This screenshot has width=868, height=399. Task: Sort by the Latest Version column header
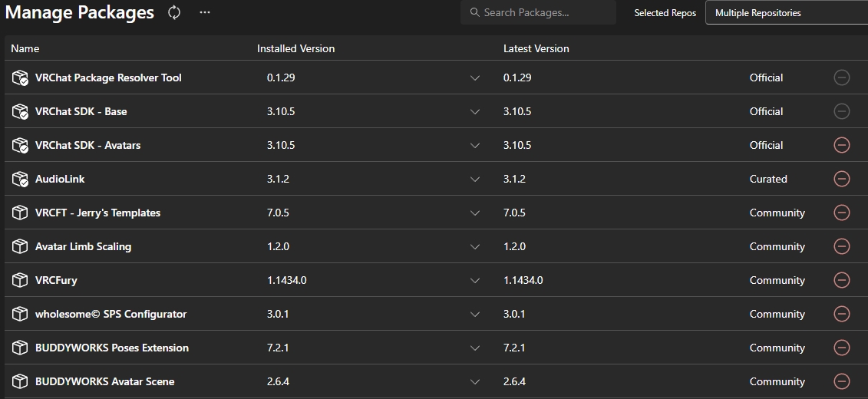pos(536,48)
